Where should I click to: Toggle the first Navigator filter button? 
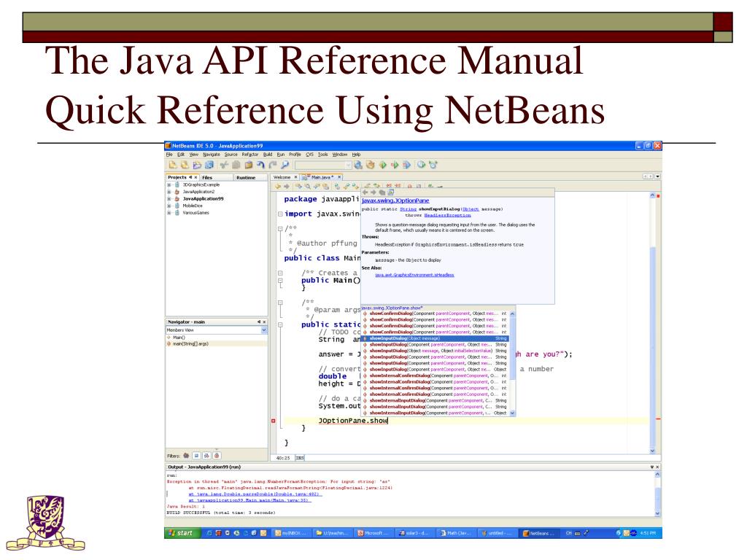click(x=186, y=456)
